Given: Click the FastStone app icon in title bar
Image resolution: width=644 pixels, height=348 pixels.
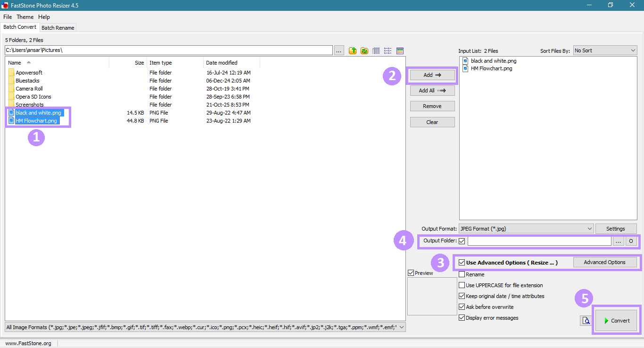Looking at the screenshot, I should click(6, 5).
